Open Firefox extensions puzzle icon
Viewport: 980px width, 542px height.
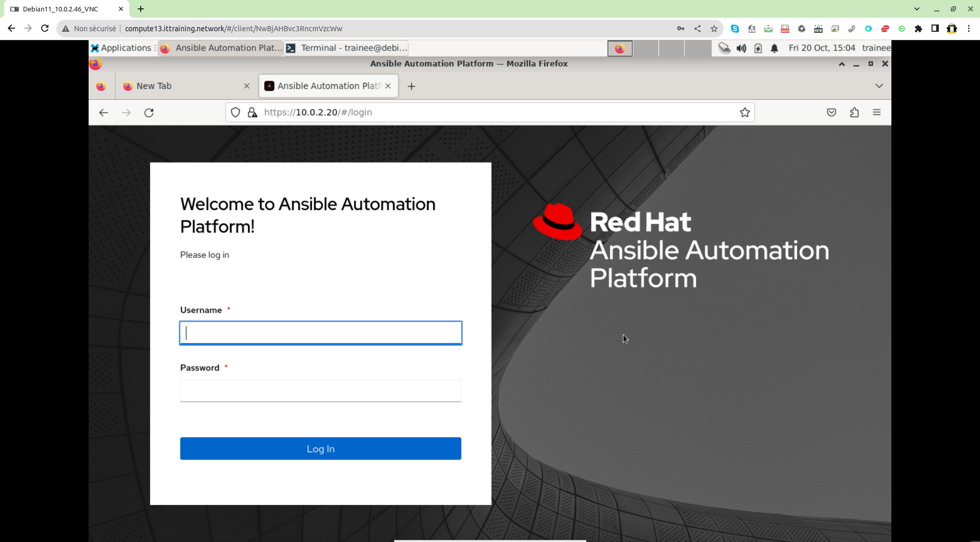click(854, 113)
